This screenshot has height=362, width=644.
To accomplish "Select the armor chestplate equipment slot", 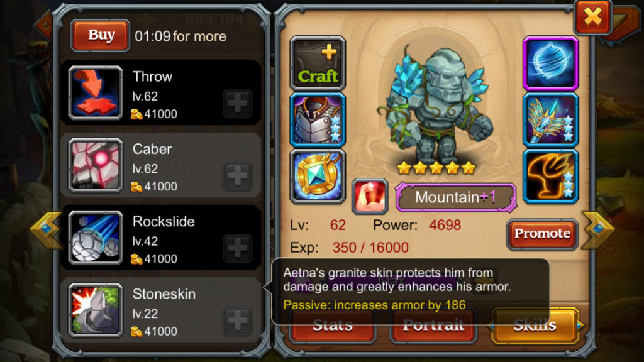I will coord(318,120).
